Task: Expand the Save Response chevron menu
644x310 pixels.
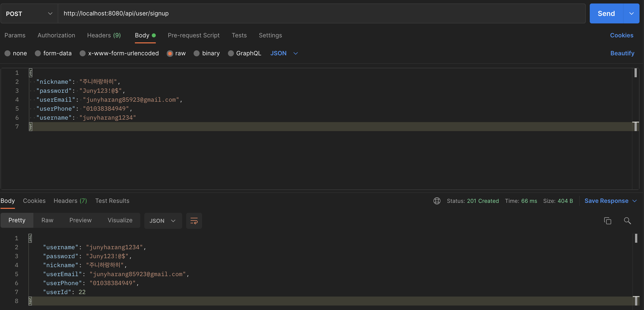Action: [635, 201]
